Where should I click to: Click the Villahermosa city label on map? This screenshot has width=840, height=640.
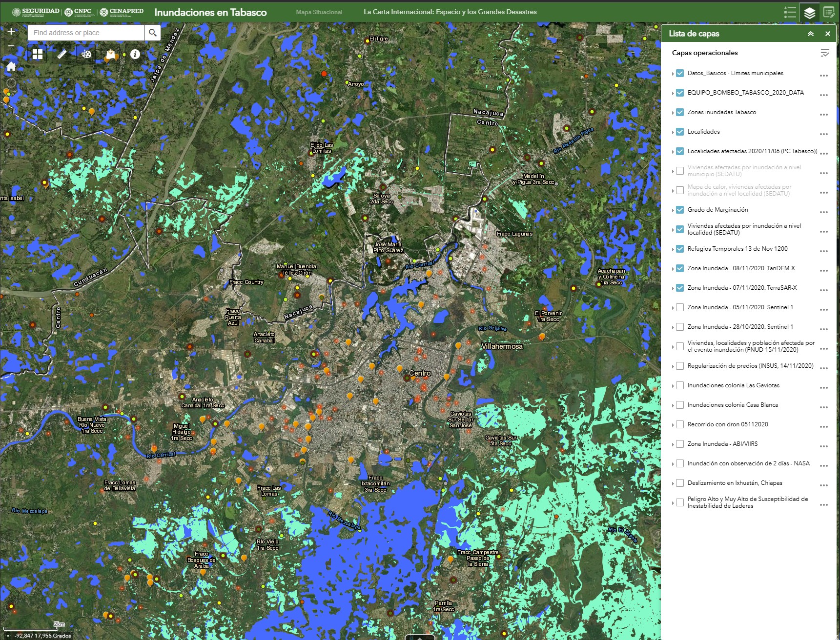pos(502,346)
